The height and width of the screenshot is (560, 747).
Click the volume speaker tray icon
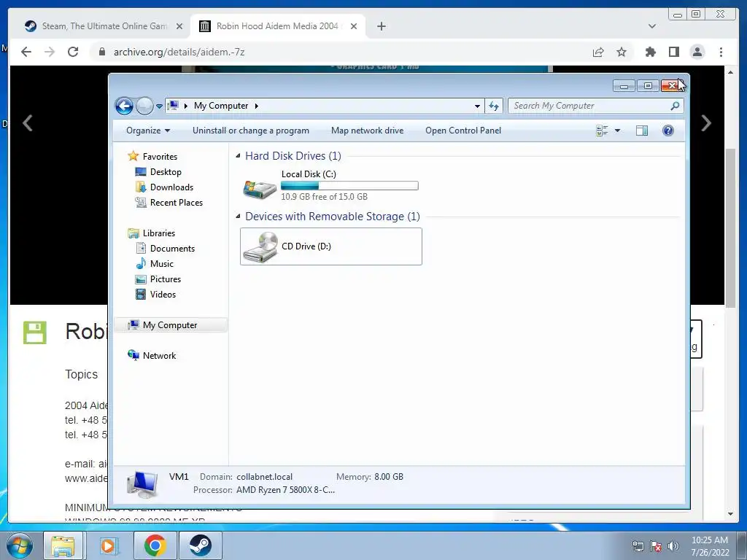coord(673,546)
